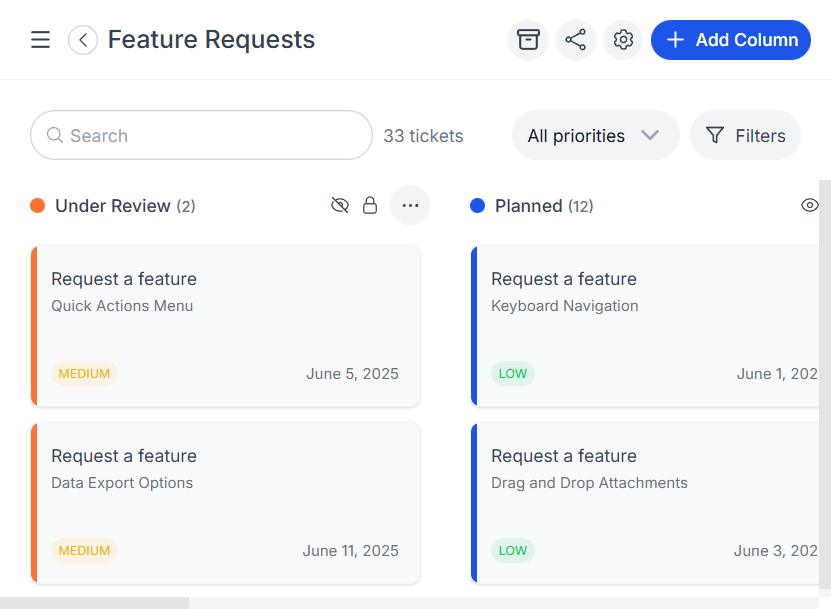Go back using the chevron button
This screenshot has height=609, width=831.
click(x=83, y=40)
